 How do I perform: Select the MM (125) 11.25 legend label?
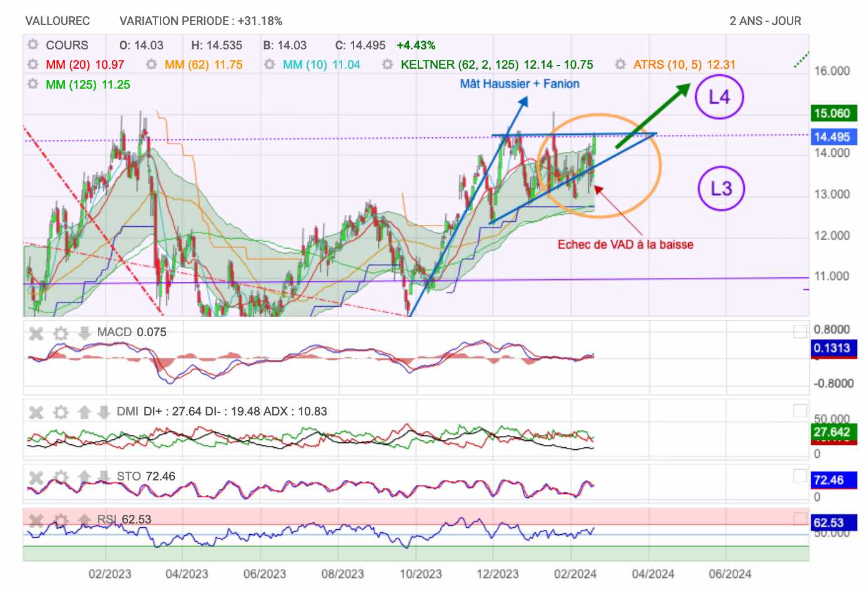[x=88, y=84]
